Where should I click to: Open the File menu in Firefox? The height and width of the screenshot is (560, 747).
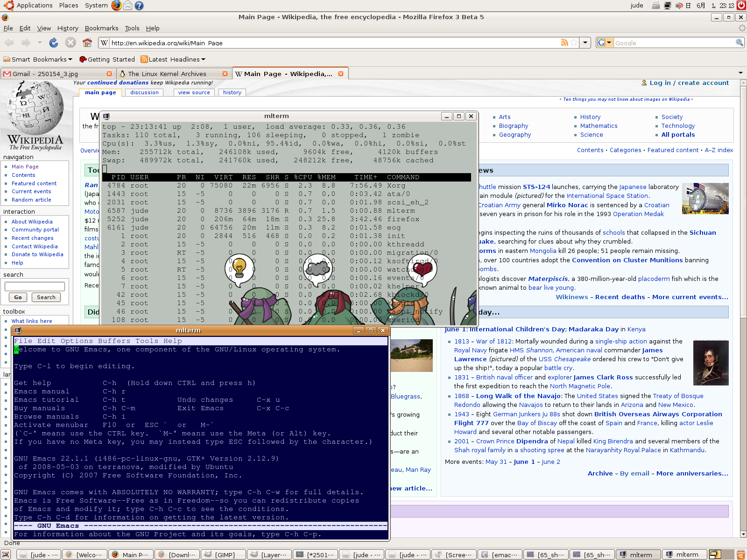point(8,28)
